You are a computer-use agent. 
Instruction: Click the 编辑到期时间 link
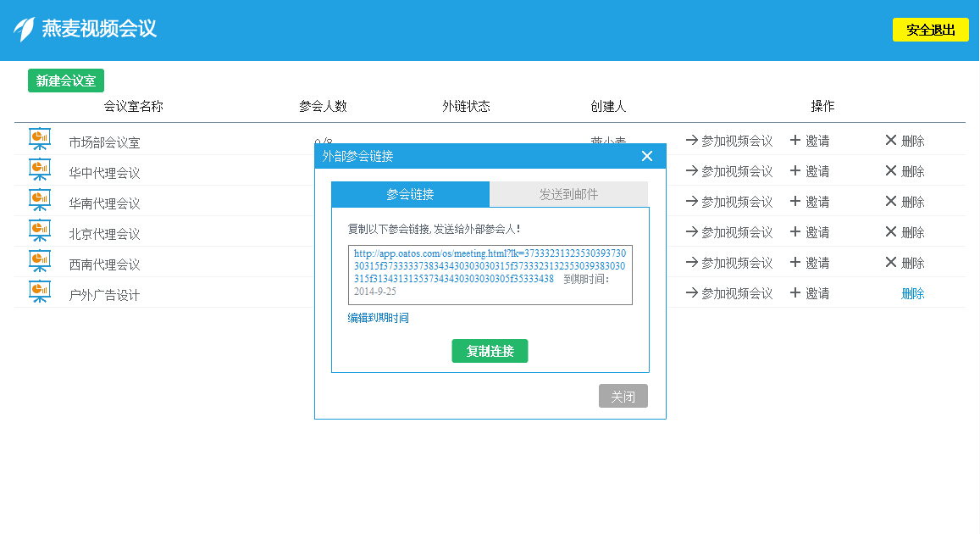point(378,318)
